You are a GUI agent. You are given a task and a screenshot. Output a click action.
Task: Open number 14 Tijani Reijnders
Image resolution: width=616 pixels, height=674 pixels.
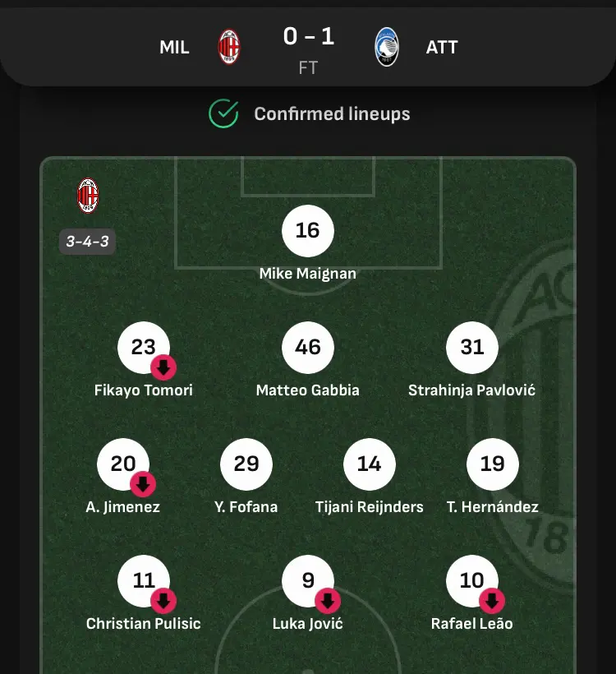[370, 464]
